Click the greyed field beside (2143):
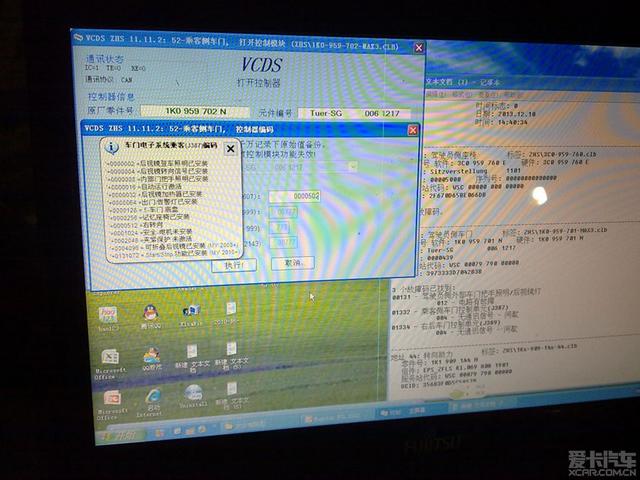This screenshot has height=480, width=640. 283,243
